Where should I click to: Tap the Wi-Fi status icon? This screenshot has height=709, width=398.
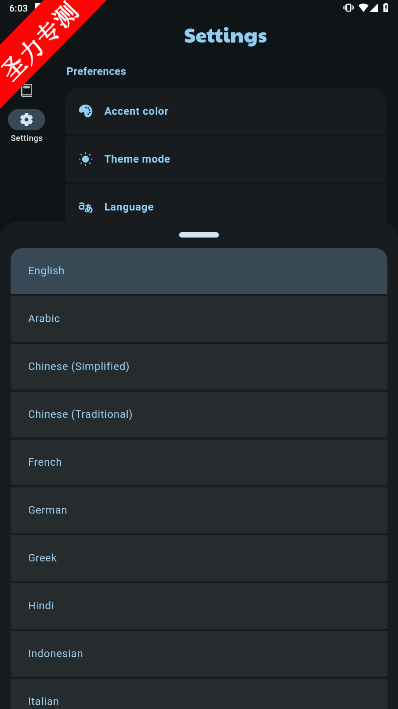point(363,8)
